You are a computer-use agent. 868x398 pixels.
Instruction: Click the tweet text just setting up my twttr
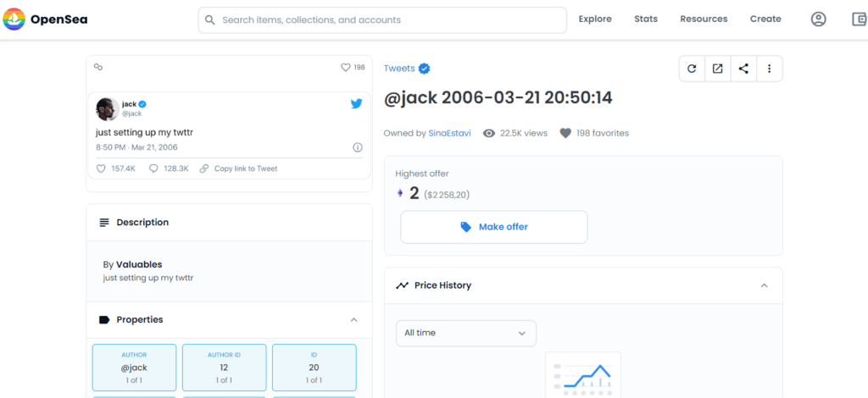144,133
